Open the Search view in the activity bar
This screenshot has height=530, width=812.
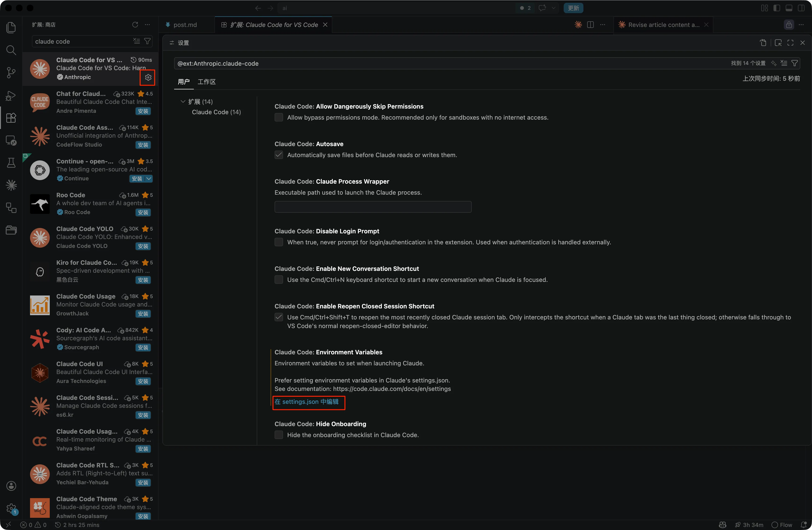coord(11,50)
